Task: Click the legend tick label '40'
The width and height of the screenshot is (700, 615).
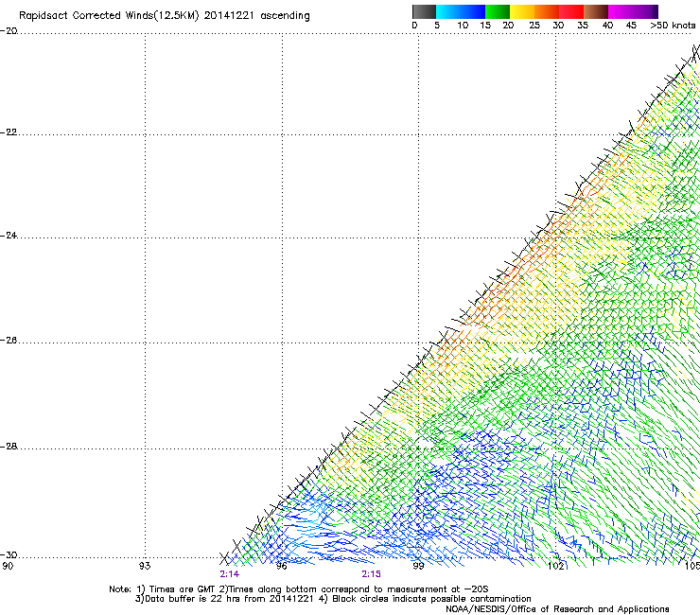Action: click(607, 26)
